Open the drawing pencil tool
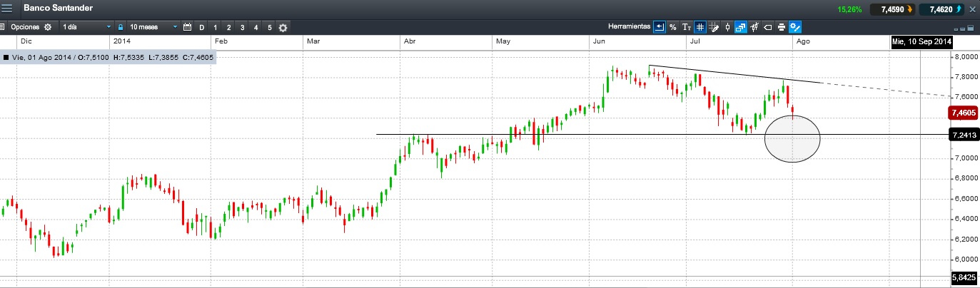This screenshot has width=980, height=288. point(714,27)
